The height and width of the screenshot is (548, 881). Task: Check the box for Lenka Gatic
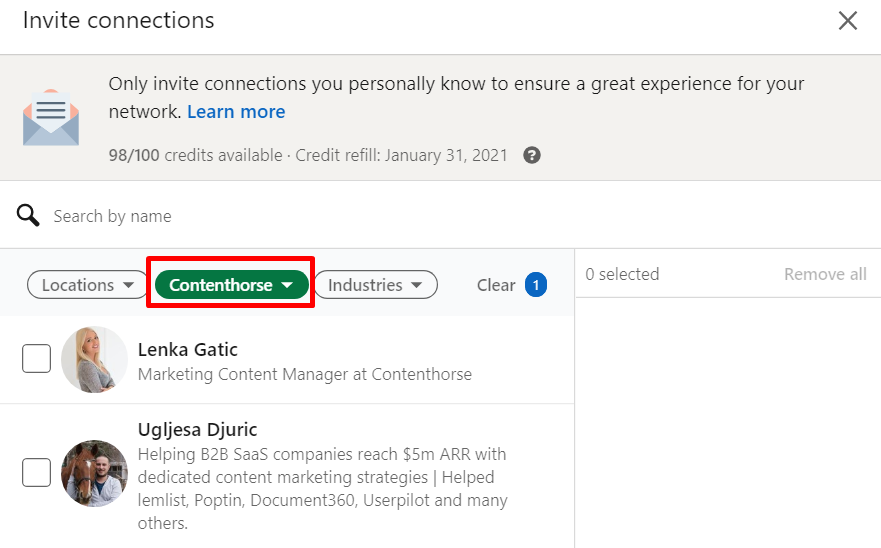click(37, 358)
